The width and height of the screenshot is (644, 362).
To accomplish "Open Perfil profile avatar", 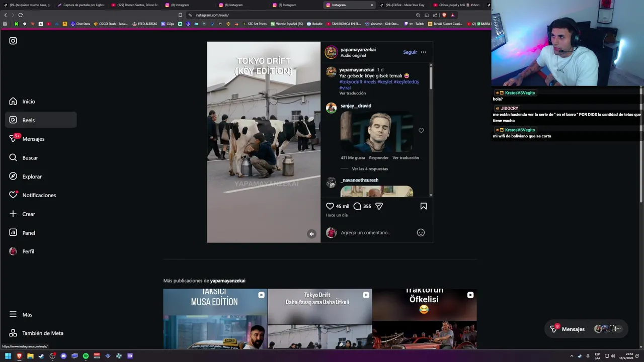I will tap(13, 251).
